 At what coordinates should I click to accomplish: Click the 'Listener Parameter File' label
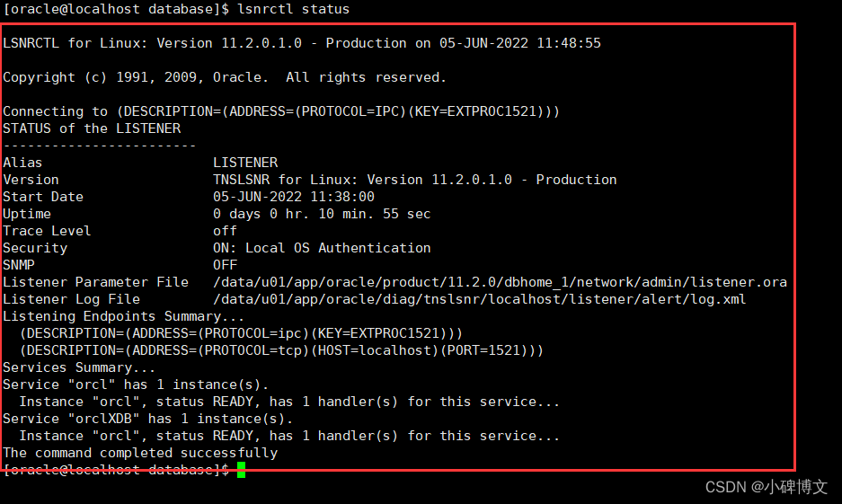tap(95, 282)
